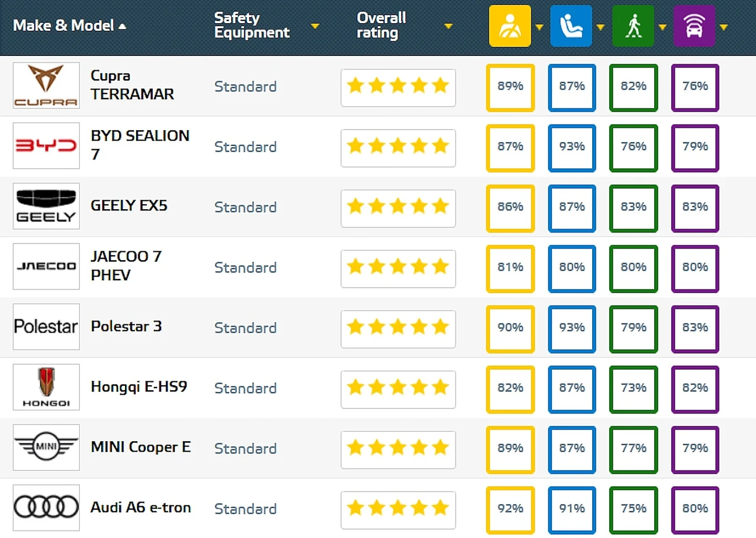Open the Polestar 3 result
Screen dimensions: 756x538
click(x=126, y=327)
